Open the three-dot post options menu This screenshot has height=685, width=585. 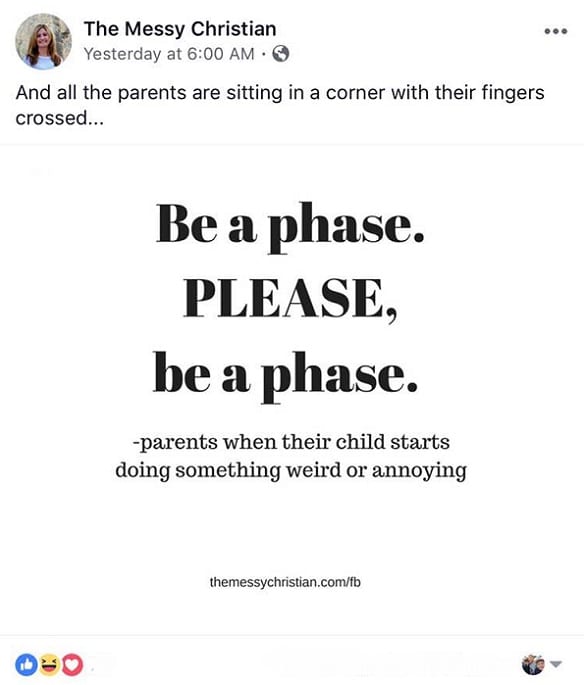click(x=556, y=31)
